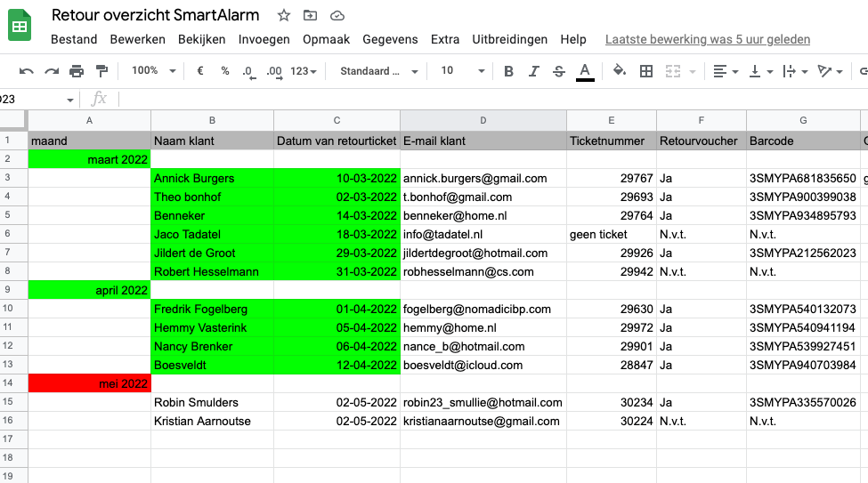
Task: Open the Laatste bewerking version history link
Action: pyautogui.click(x=708, y=39)
